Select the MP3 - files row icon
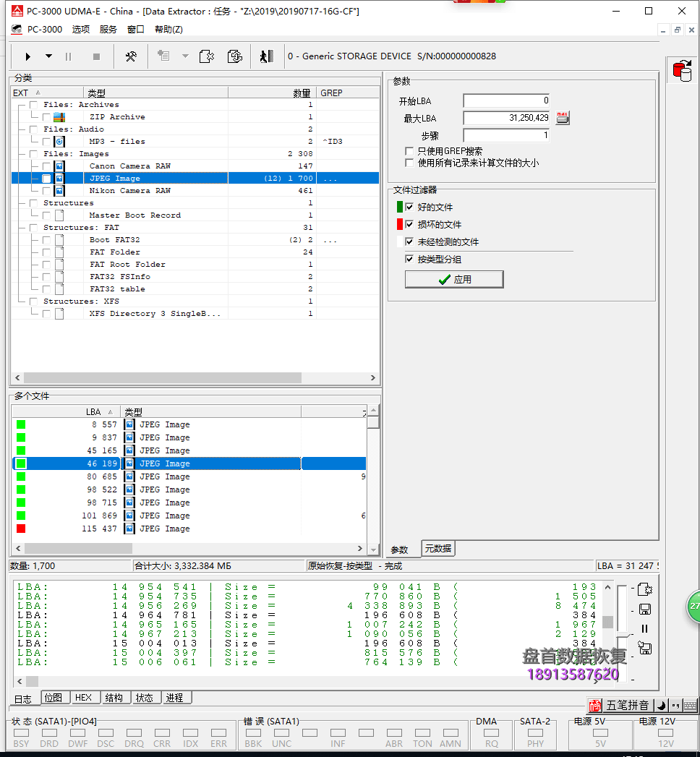Viewport: 700px width, 757px height. click(x=59, y=142)
